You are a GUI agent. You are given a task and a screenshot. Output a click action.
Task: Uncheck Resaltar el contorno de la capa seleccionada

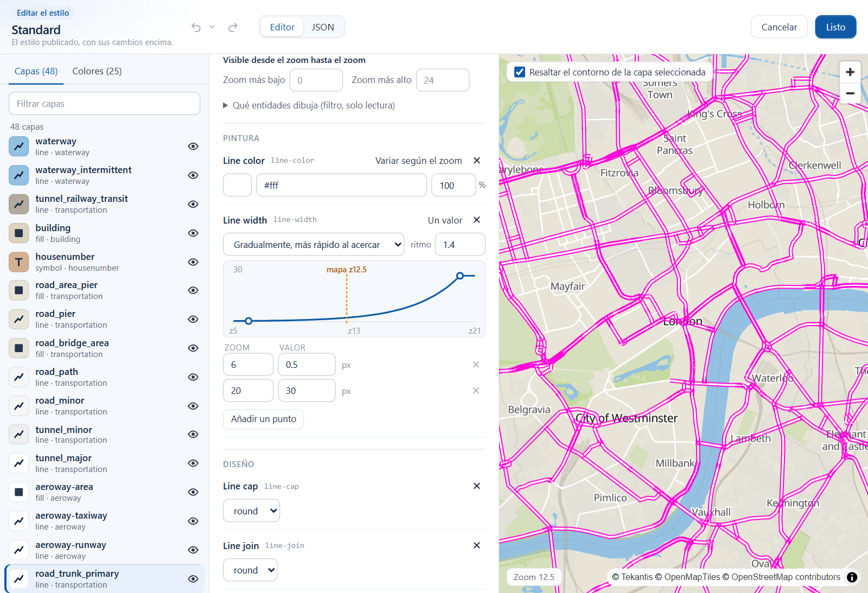pyautogui.click(x=520, y=72)
